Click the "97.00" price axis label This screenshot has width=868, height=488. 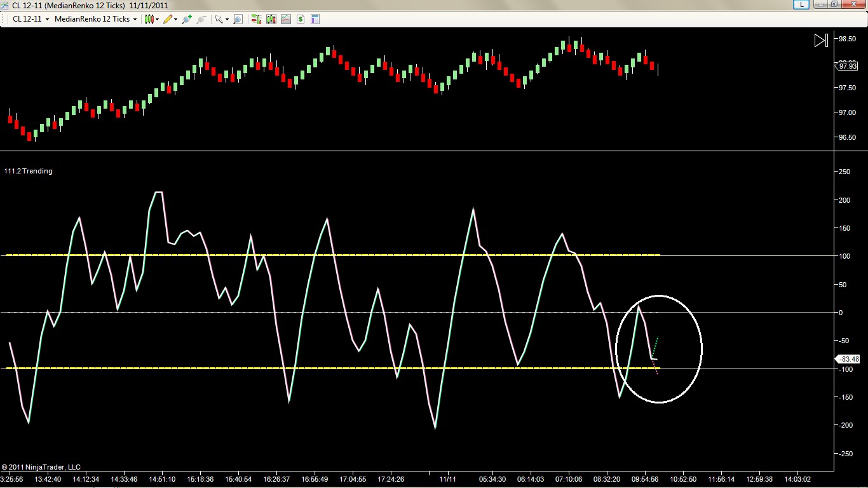tap(846, 113)
